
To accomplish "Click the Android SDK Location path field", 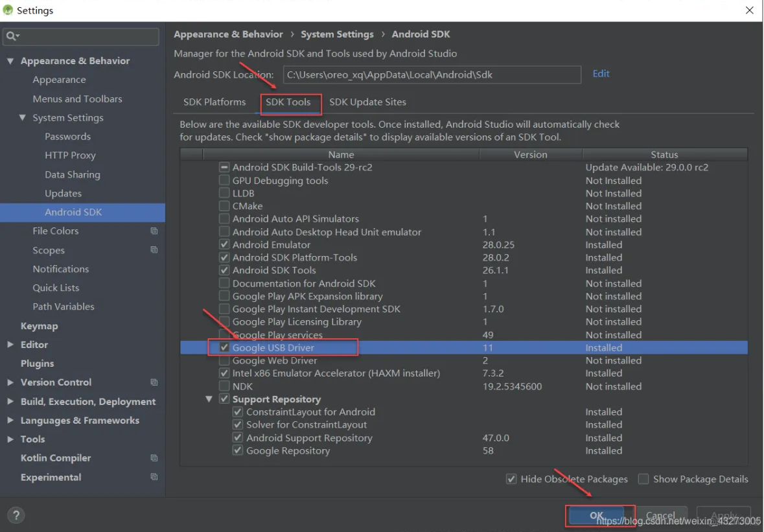I will pos(432,75).
